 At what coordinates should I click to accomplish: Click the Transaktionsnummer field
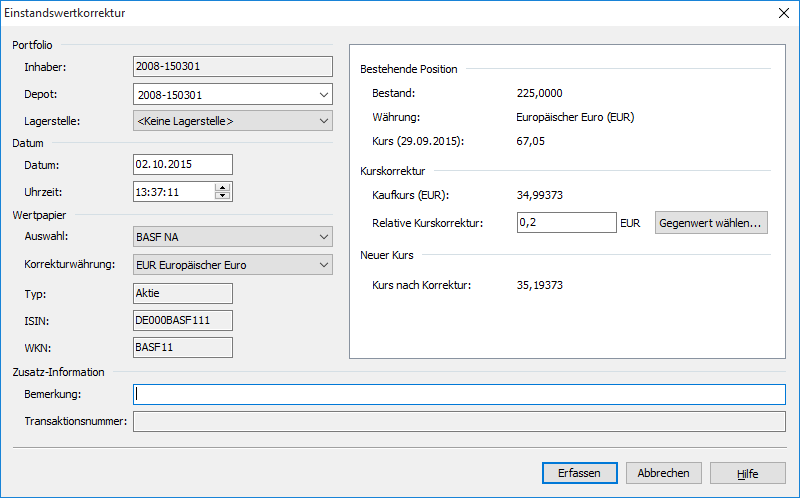(459, 422)
